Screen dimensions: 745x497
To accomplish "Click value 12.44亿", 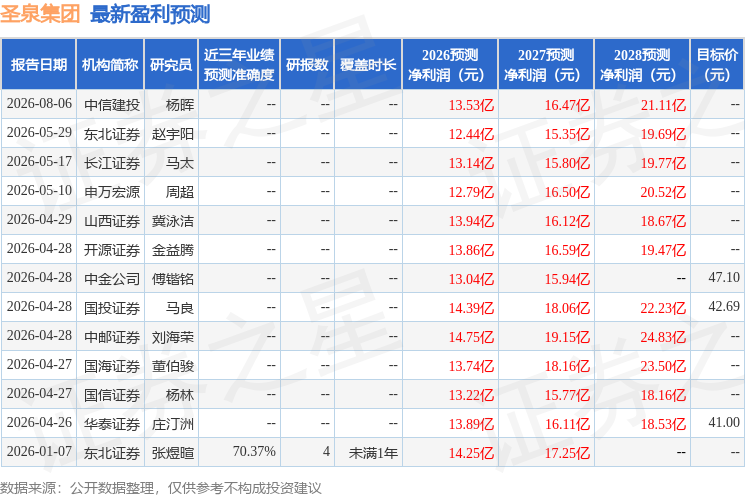I will 471,134.
